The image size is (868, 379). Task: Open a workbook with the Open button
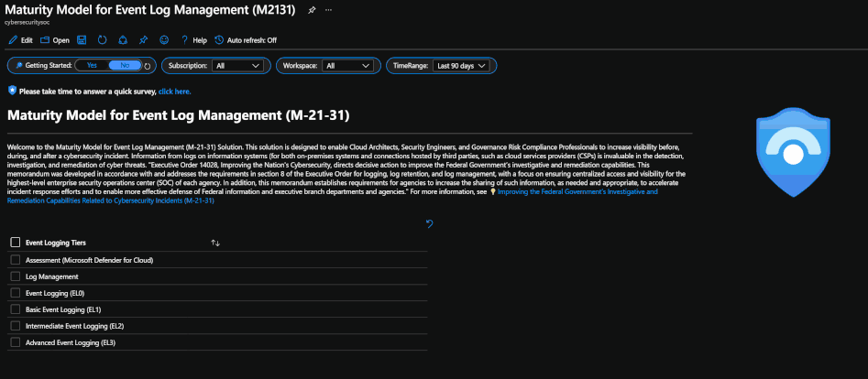tap(55, 40)
